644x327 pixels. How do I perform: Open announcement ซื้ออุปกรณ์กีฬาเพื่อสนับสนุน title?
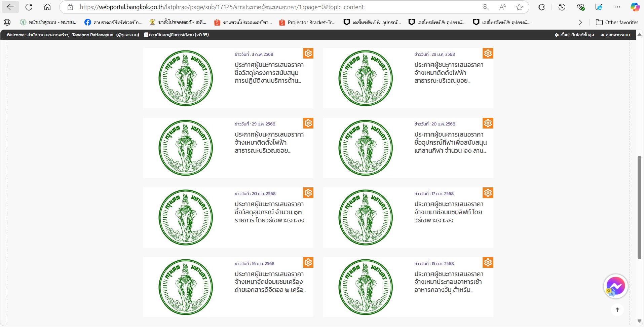pos(451,142)
